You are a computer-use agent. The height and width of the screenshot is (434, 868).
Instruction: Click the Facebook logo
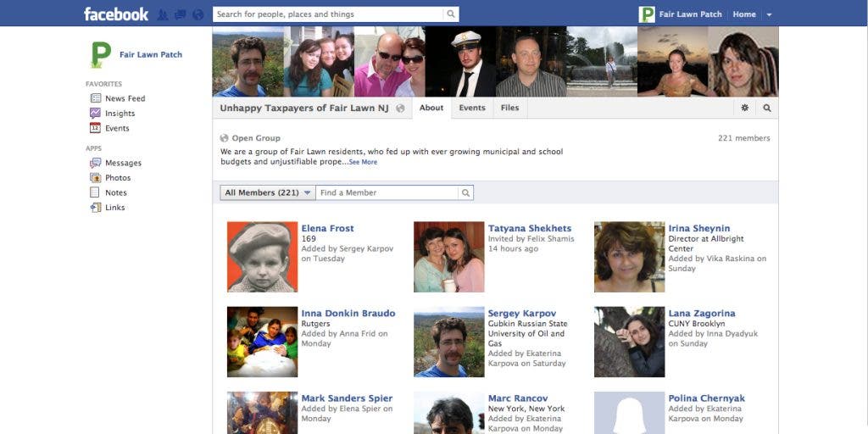tap(116, 14)
